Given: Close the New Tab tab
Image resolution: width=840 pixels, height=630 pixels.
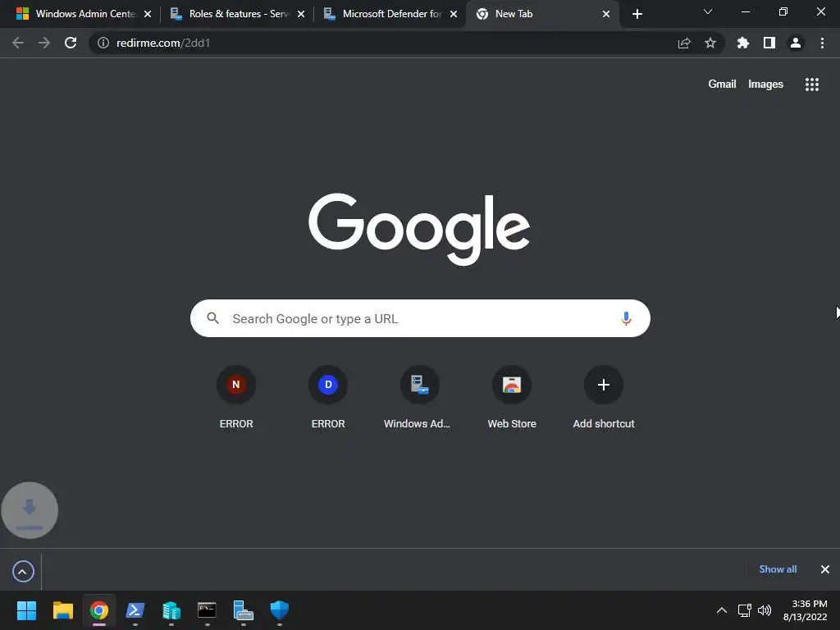Looking at the screenshot, I should coord(606,14).
